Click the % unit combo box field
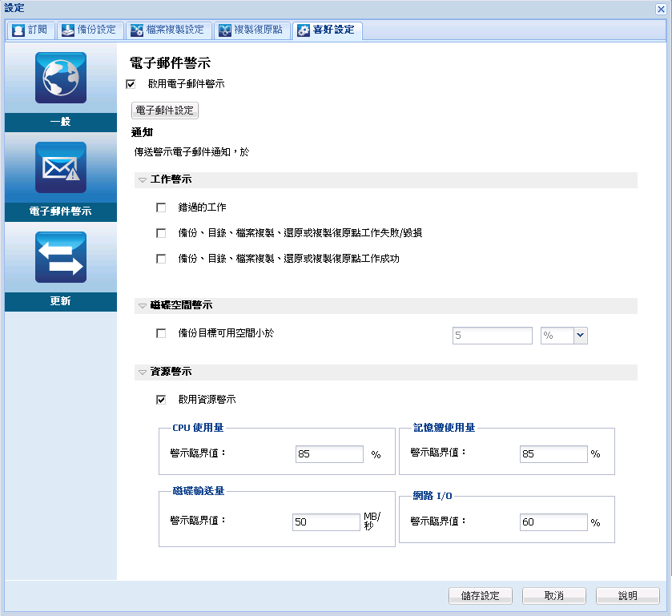Image resolution: width=672 pixels, height=616 pixels. tap(557, 335)
